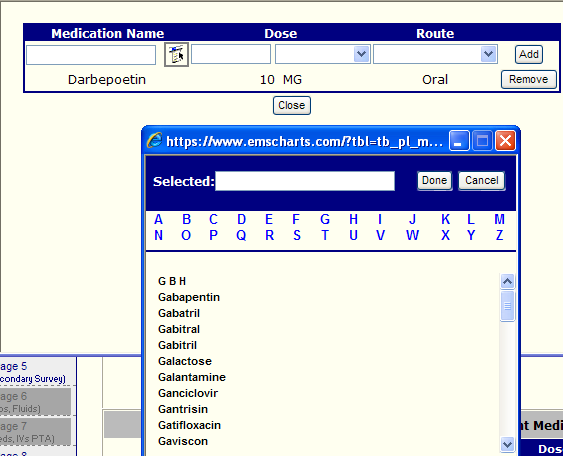Viewport: 563px width, 456px height.
Task: Select Gatifloxacin from medication list
Action: pos(189,425)
